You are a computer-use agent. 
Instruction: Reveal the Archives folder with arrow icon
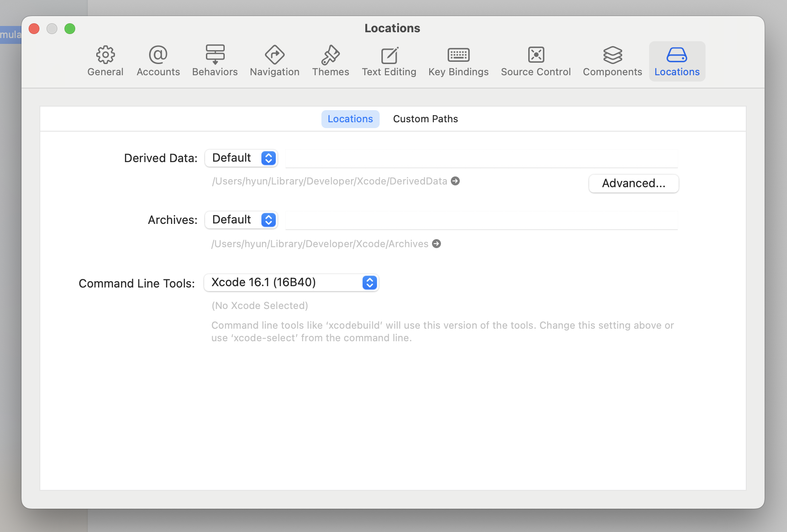(436, 244)
